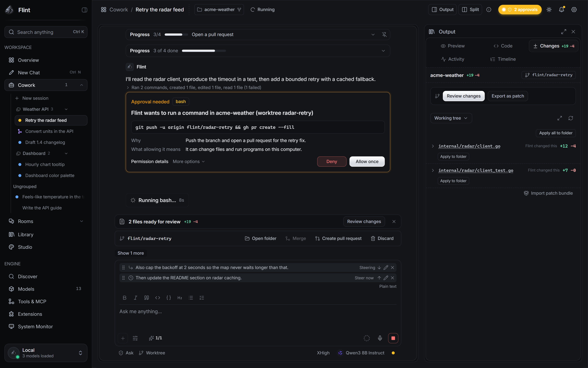Open the Working tree dropdown
Image resolution: width=588 pixels, height=368 pixels.
coord(451,118)
